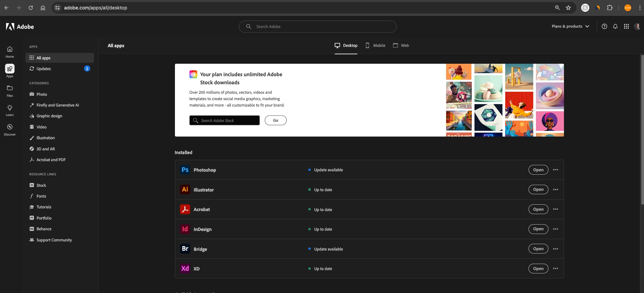
Task: Click the browser reload icon
Action: (x=31, y=8)
